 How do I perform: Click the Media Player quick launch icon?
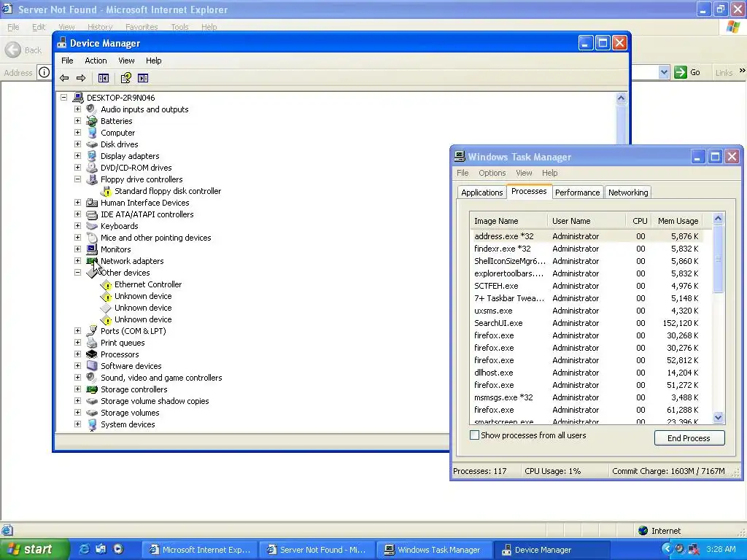point(118,549)
